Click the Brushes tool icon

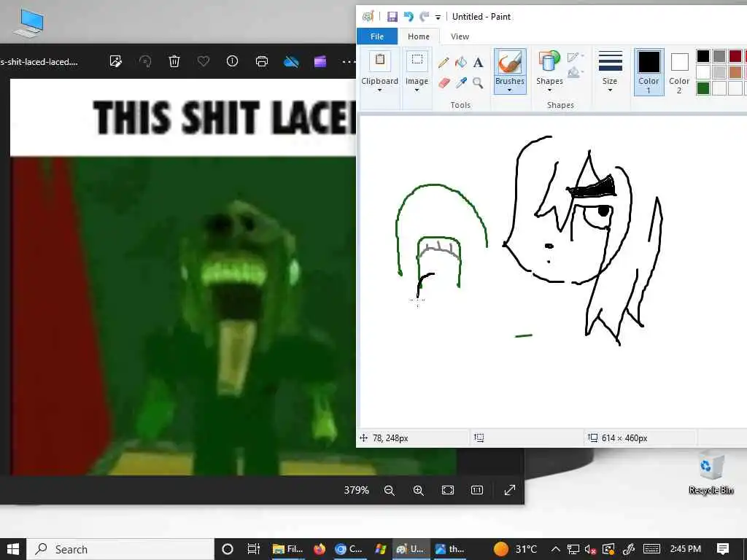coord(510,63)
